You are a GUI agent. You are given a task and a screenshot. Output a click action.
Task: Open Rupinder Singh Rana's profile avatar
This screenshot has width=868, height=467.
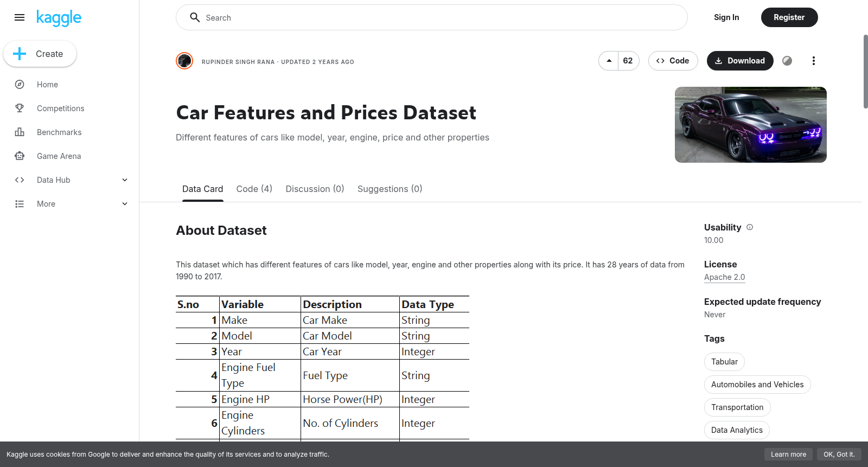tap(184, 61)
